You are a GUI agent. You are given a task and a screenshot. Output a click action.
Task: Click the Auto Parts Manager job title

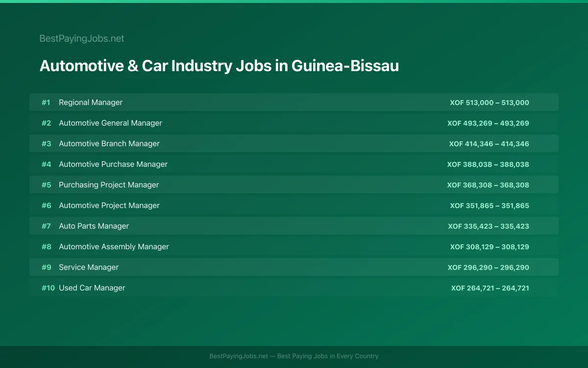coord(94,226)
